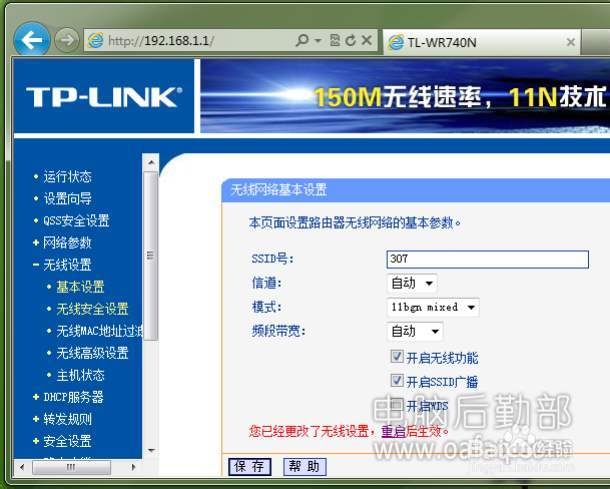Click the search magnifier in address bar
This screenshot has height=489, width=610.
click(301, 40)
